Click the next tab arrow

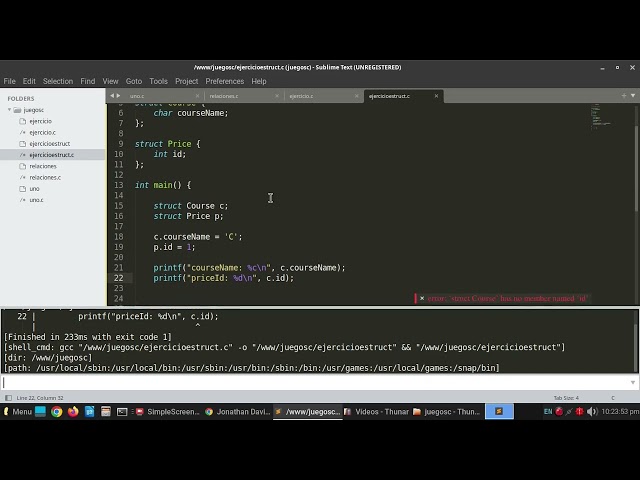click(x=118, y=96)
